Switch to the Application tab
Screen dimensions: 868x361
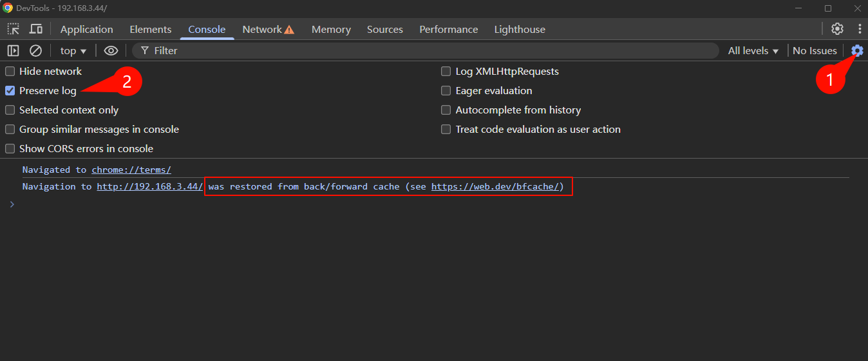click(x=87, y=29)
